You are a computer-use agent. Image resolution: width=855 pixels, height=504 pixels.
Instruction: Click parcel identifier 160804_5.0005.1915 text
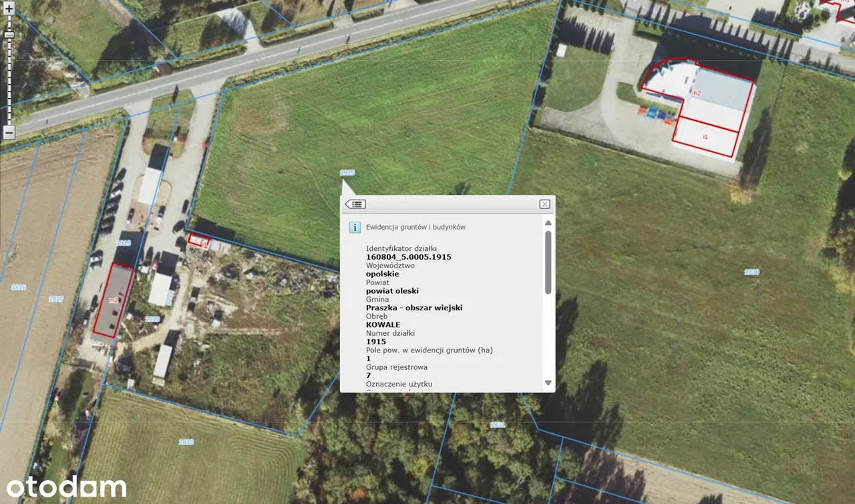tap(408, 257)
